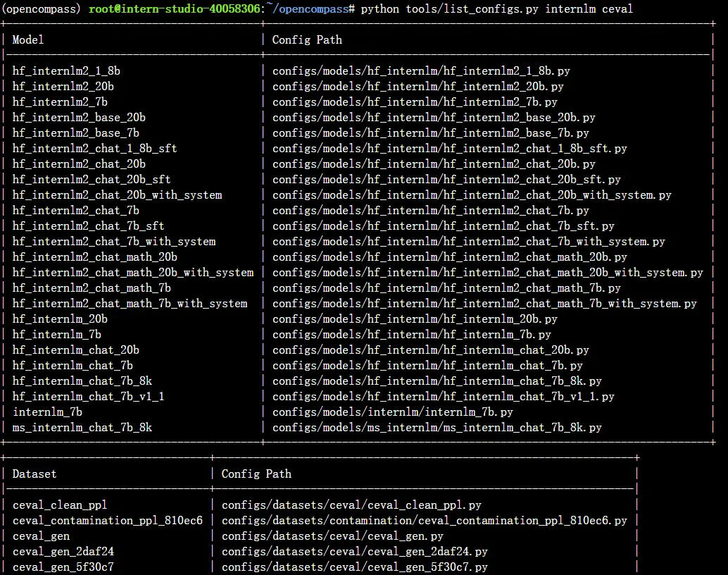Screen dimensions: 728x575
Task: Select hf_internlm_chat_7b model cell
Action: [73, 365]
